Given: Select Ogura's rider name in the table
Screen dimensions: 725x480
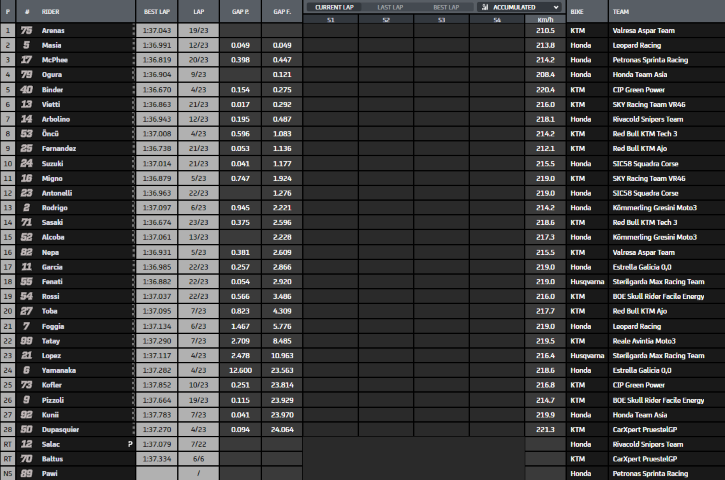Looking at the screenshot, I should [54, 75].
